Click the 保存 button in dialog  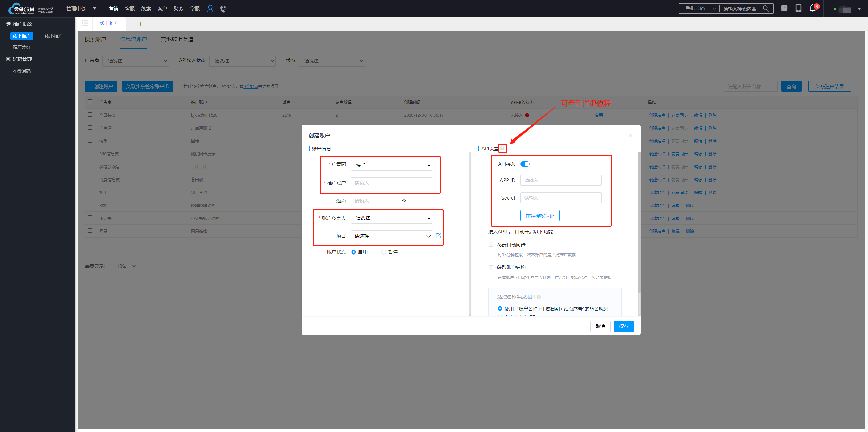pyautogui.click(x=623, y=326)
